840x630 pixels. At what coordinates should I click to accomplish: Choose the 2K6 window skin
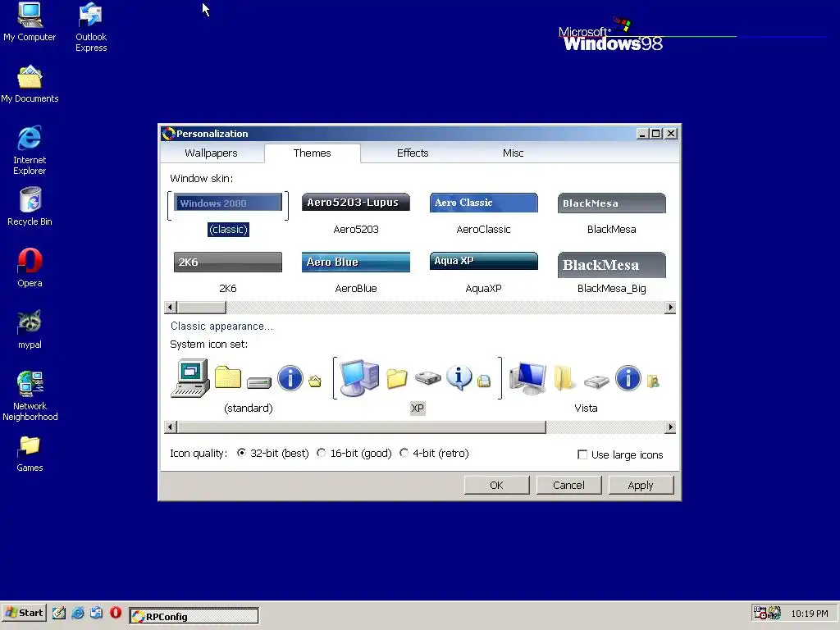tap(228, 272)
